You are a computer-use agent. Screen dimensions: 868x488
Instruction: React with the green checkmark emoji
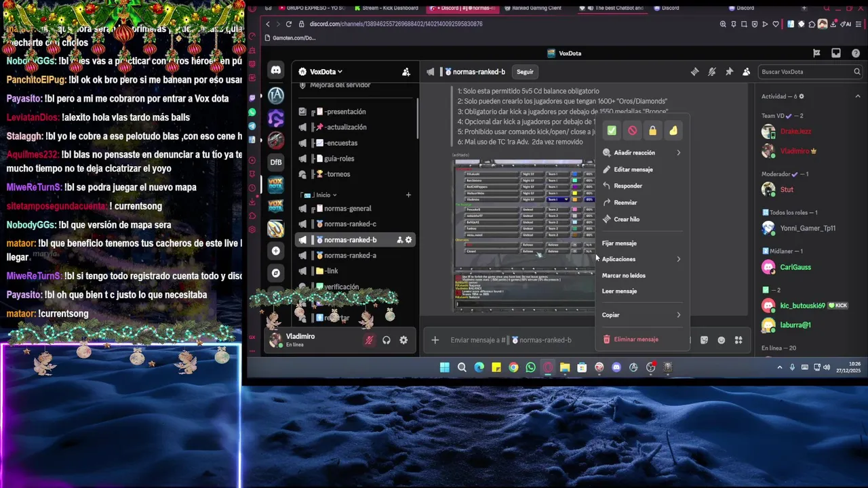612,130
